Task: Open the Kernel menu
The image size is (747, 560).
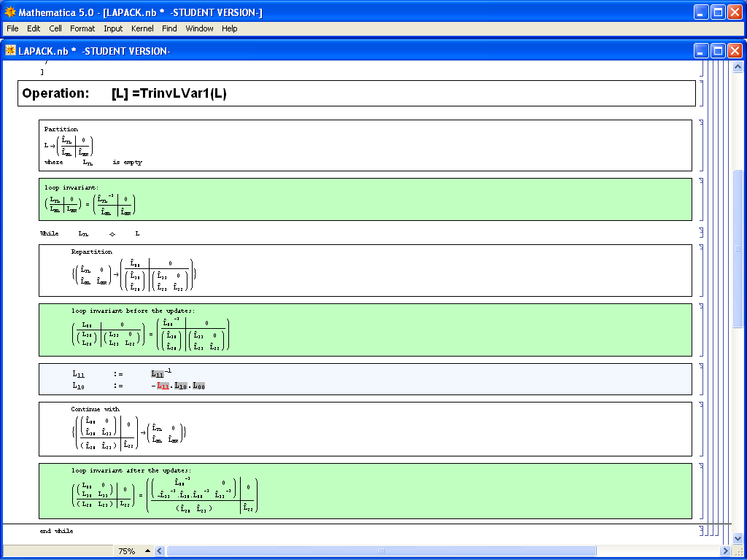Action: point(142,28)
